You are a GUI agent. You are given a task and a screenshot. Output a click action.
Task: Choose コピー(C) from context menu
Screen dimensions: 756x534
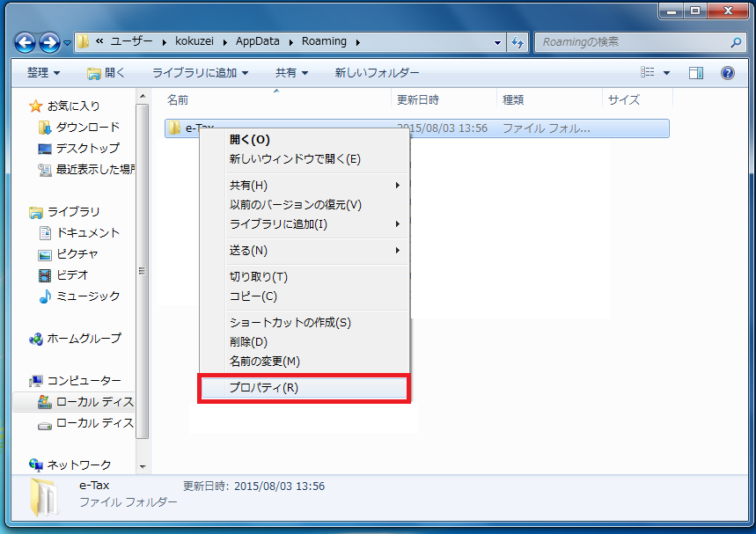(x=305, y=296)
